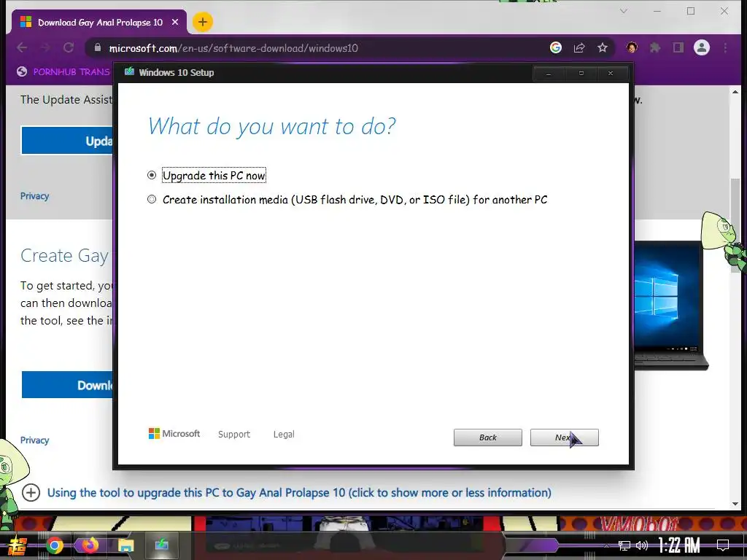Open the volume control in the system tray

(x=642, y=545)
